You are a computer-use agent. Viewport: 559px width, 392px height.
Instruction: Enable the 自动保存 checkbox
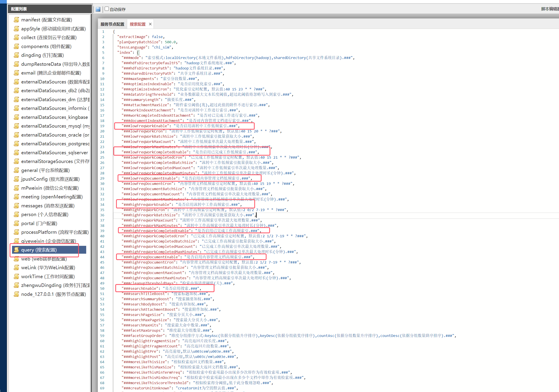[x=107, y=9]
